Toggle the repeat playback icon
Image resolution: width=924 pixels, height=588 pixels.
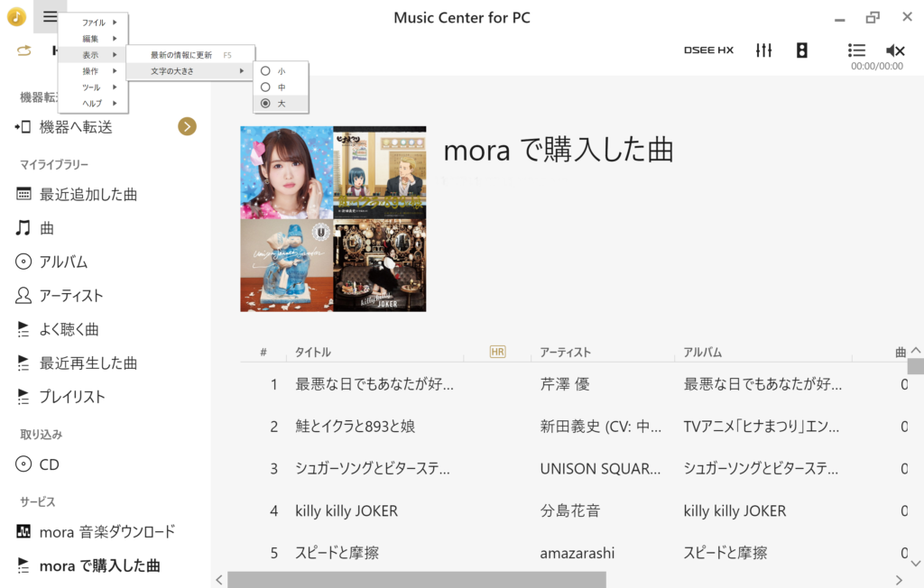24,51
